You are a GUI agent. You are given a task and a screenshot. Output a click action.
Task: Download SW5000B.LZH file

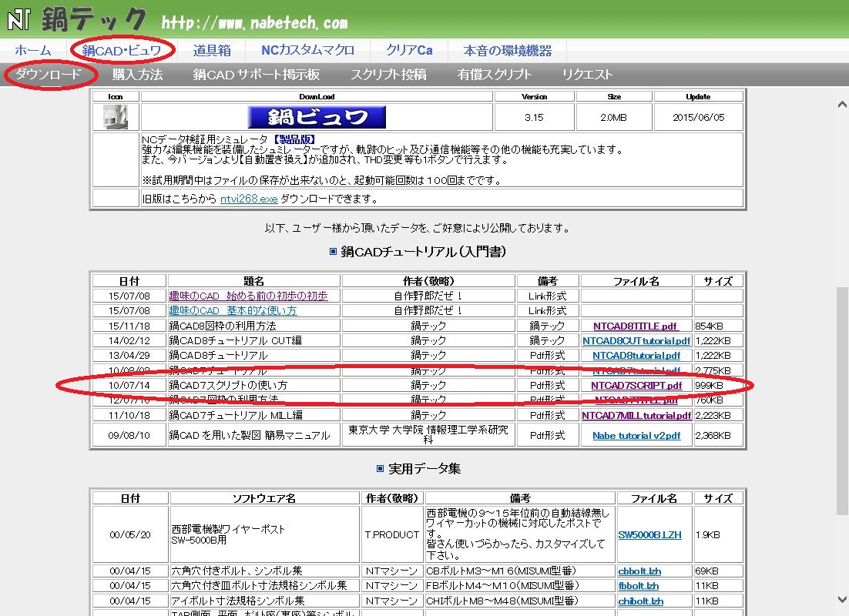pos(649,534)
